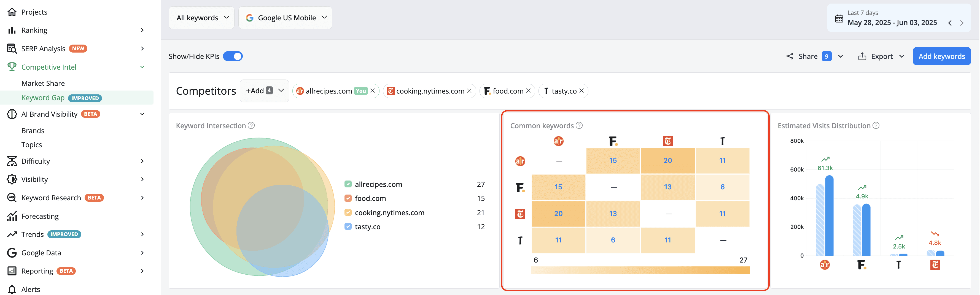Select Keyword Gap submenu item
Image resolution: width=980 pixels, height=295 pixels.
pos(77,98)
